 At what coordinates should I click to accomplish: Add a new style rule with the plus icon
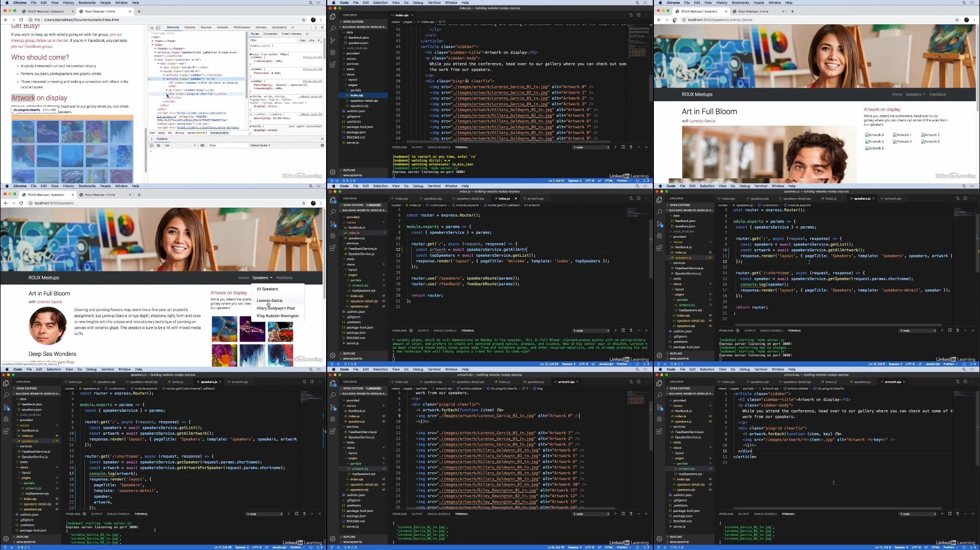(x=320, y=40)
